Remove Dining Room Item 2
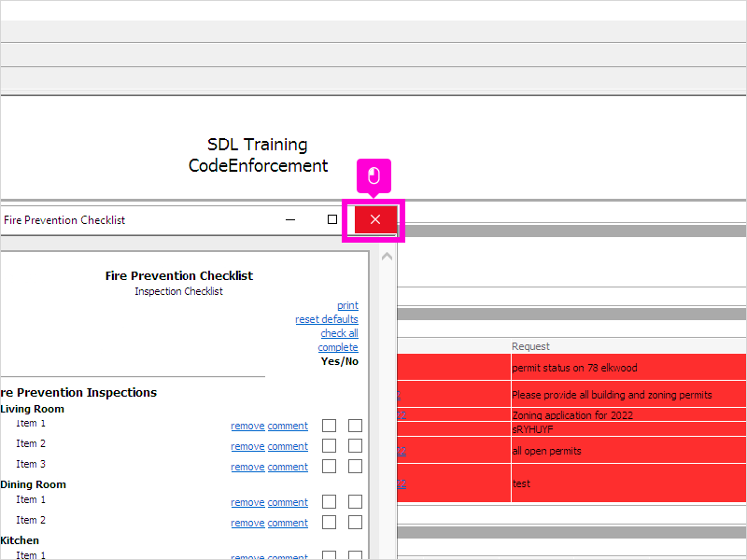The width and height of the screenshot is (747, 560). [247, 523]
